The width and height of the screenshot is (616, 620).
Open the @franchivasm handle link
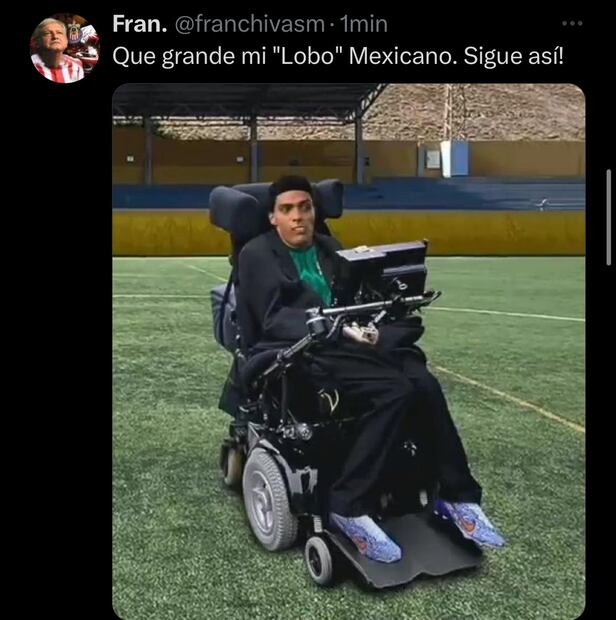(249, 25)
